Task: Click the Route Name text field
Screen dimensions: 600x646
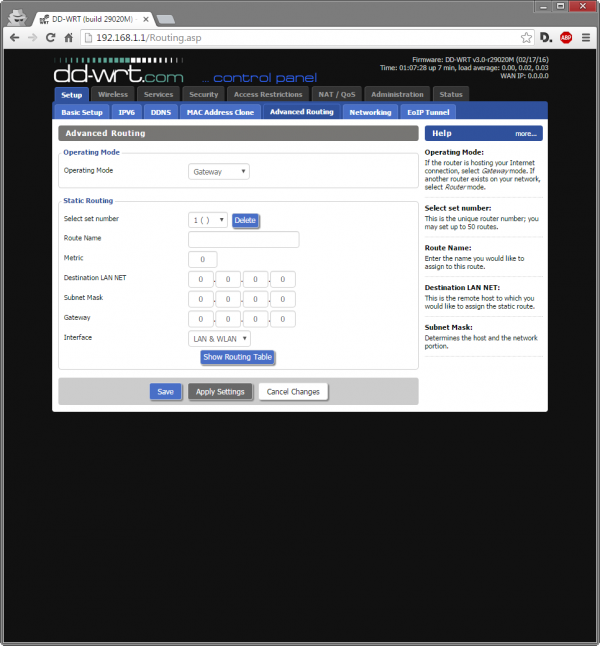Action: pos(243,239)
